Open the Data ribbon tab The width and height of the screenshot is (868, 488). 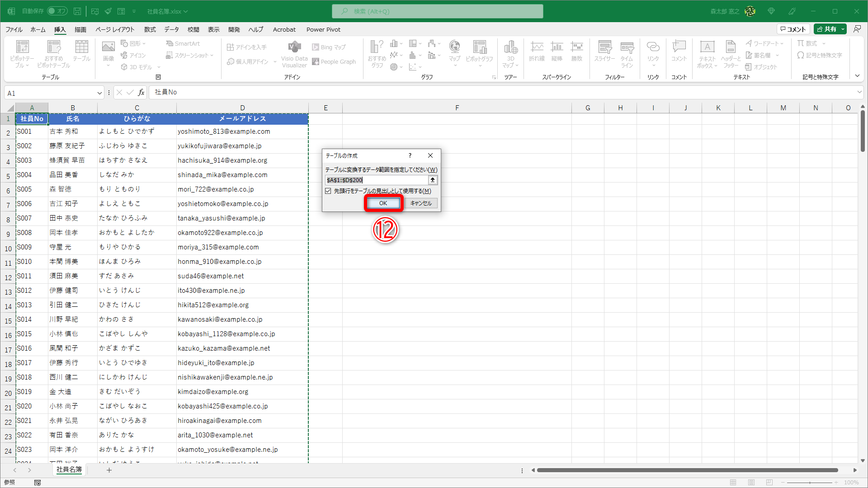[x=171, y=29]
